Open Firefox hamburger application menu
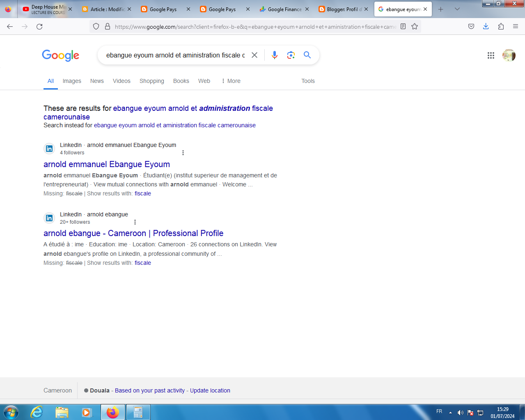Image resolution: width=525 pixels, height=420 pixels. pos(516,26)
